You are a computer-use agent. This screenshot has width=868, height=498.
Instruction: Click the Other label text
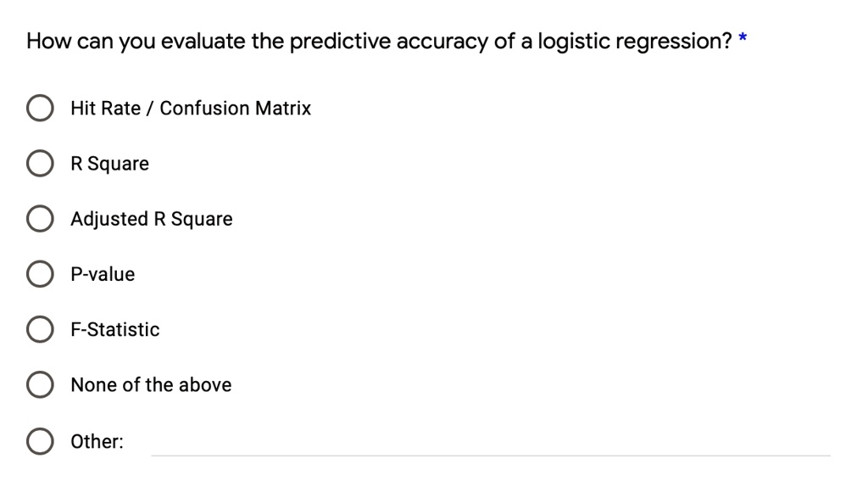pyautogui.click(x=97, y=440)
